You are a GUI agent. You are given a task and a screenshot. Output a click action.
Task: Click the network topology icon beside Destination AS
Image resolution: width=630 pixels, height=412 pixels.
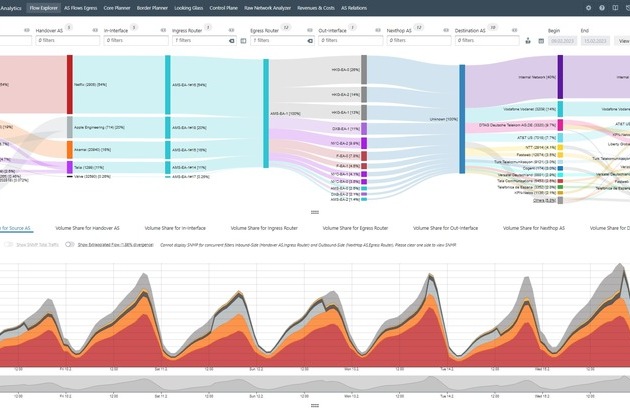pos(528,41)
